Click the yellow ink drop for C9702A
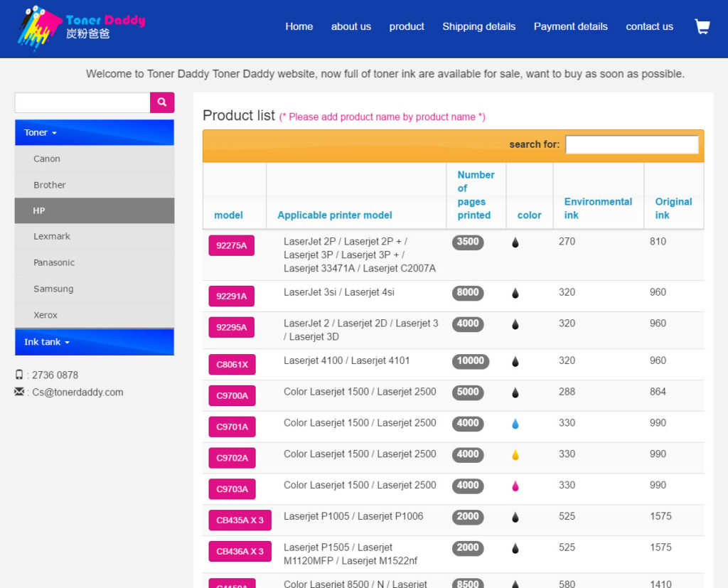728x588 pixels. pyautogui.click(x=515, y=455)
